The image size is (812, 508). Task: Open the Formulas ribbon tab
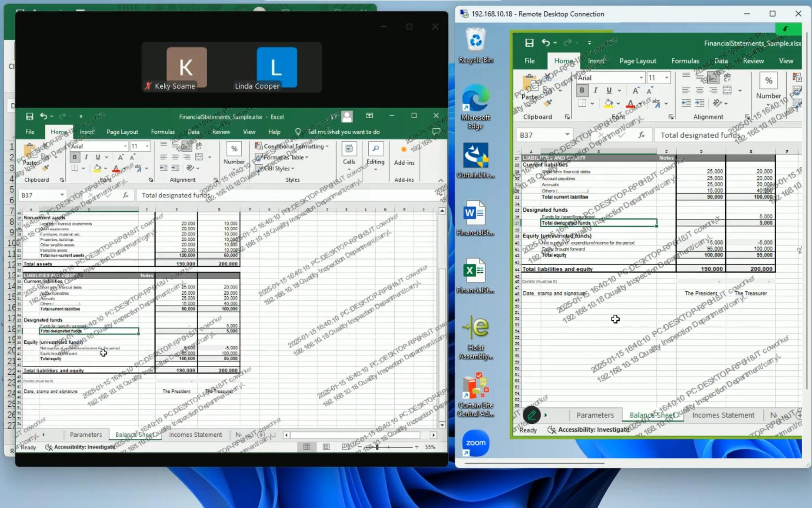pos(685,61)
